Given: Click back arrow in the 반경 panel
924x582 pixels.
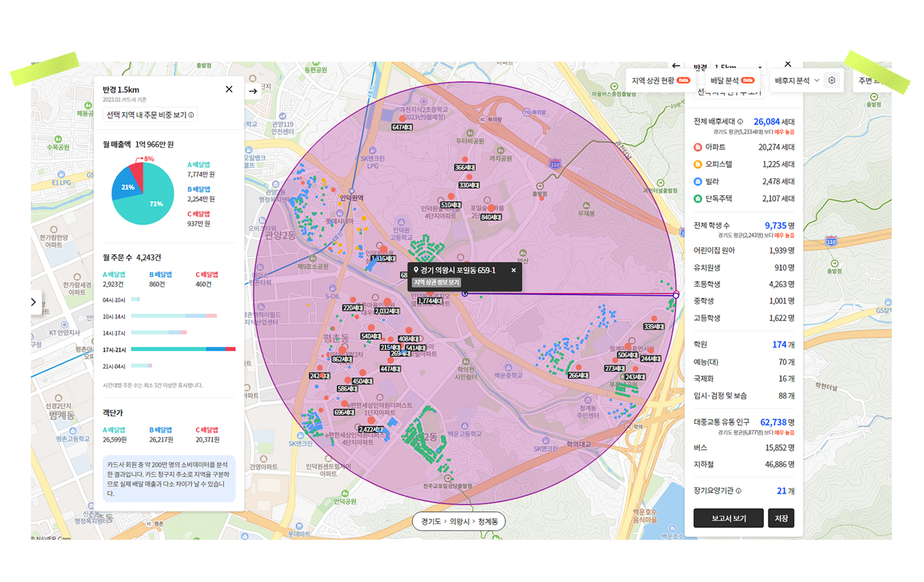Looking at the screenshot, I should click(x=676, y=66).
